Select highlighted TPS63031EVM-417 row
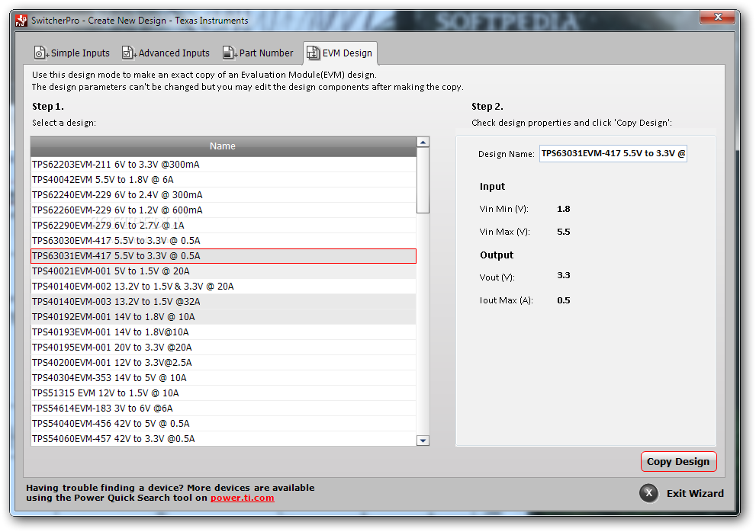 (x=224, y=256)
